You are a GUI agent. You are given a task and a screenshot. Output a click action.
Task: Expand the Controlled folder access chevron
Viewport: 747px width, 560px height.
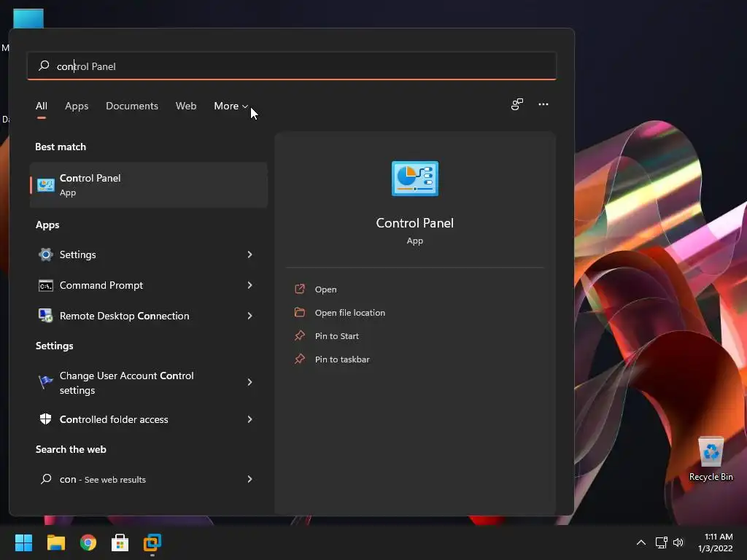coord(249,419)
